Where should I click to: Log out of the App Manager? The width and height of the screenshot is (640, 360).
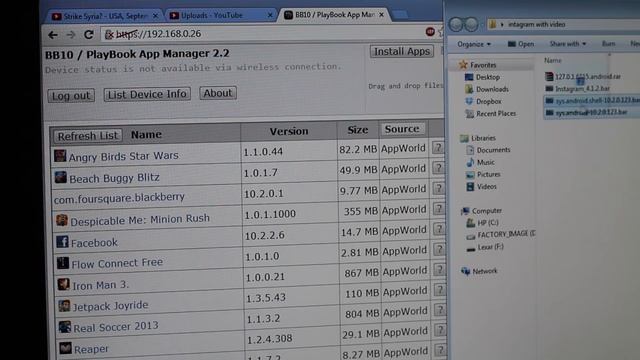click(x=71, y=96)
